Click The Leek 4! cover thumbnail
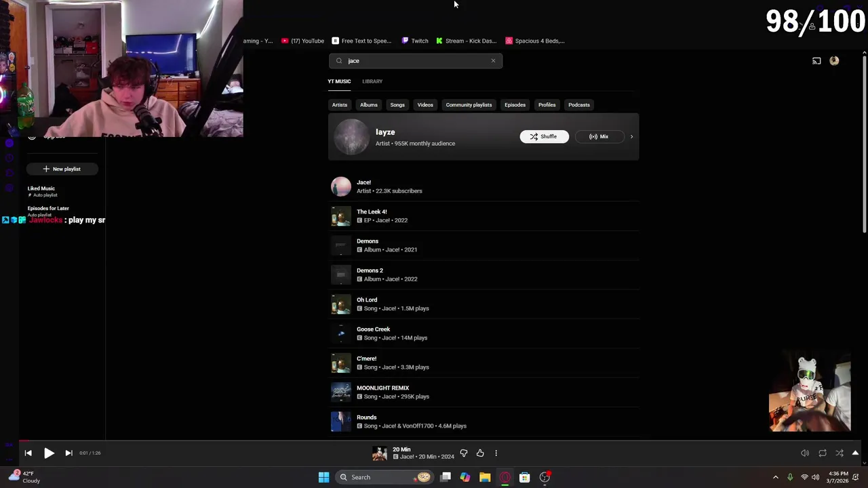The image size is (868, 488). (341, 216)
